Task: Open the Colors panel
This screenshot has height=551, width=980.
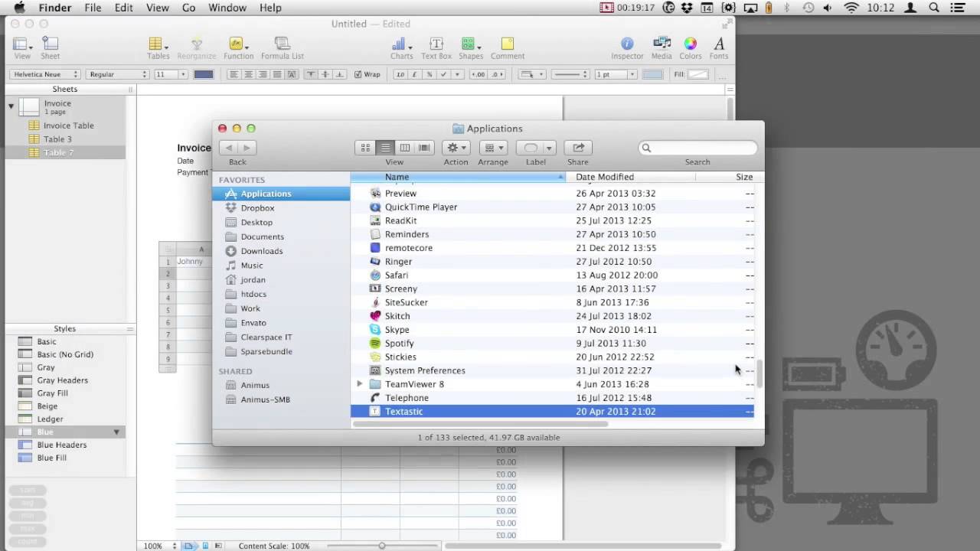Action: 690,48
